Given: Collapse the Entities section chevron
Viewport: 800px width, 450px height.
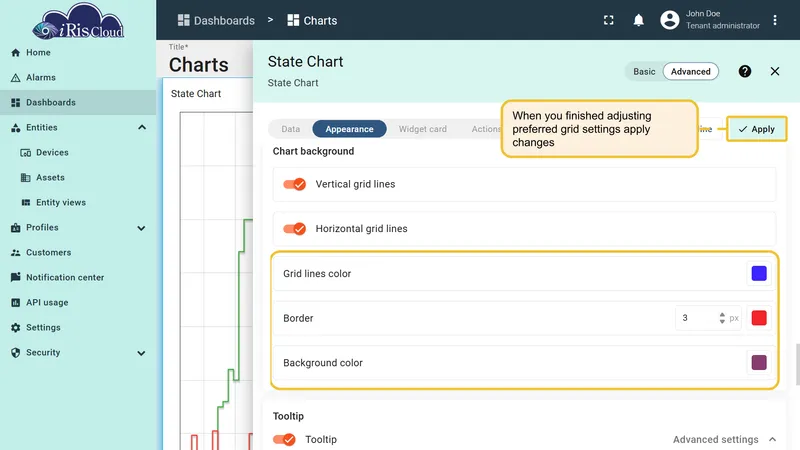Looking at the screenshot, I should point(142,128).
